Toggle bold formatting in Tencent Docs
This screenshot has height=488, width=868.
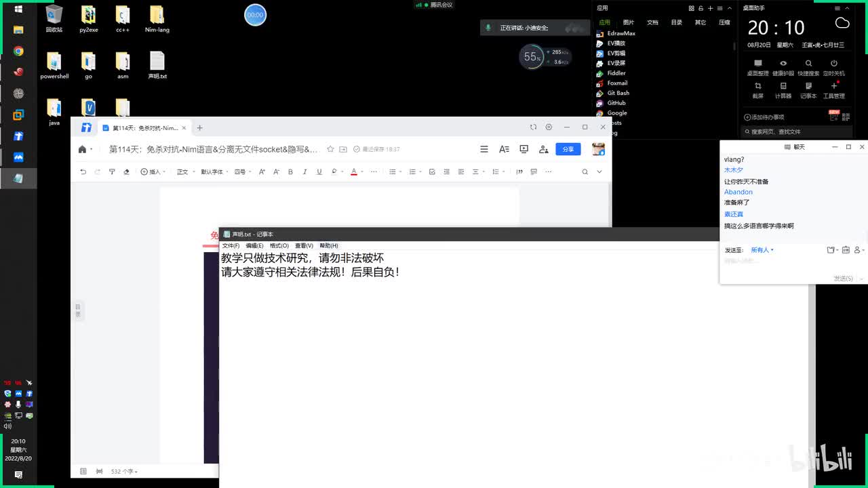point(290,172)
